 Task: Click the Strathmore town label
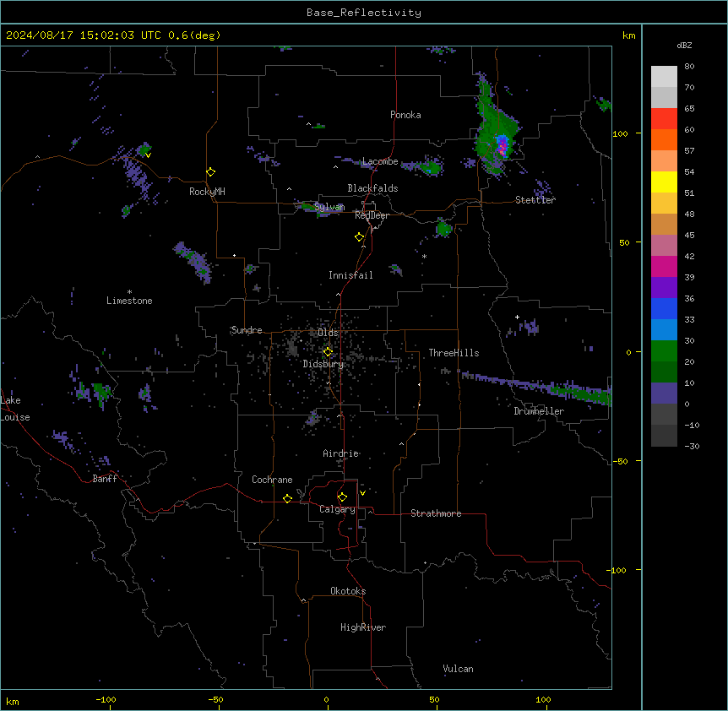point(436,513)
